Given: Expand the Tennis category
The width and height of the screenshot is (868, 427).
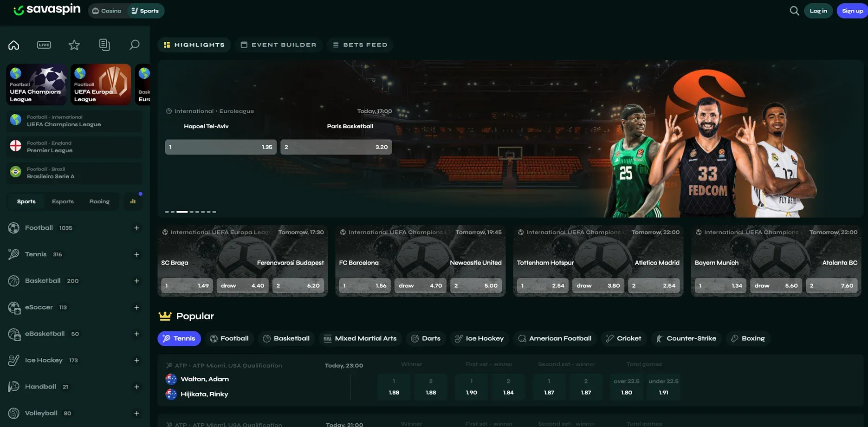Looking at the screenshot, I should click(136, 254).
